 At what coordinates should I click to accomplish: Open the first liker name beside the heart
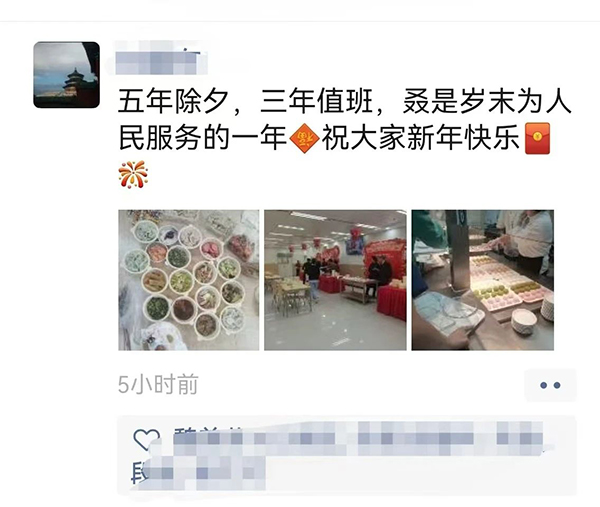coord(207,436)
